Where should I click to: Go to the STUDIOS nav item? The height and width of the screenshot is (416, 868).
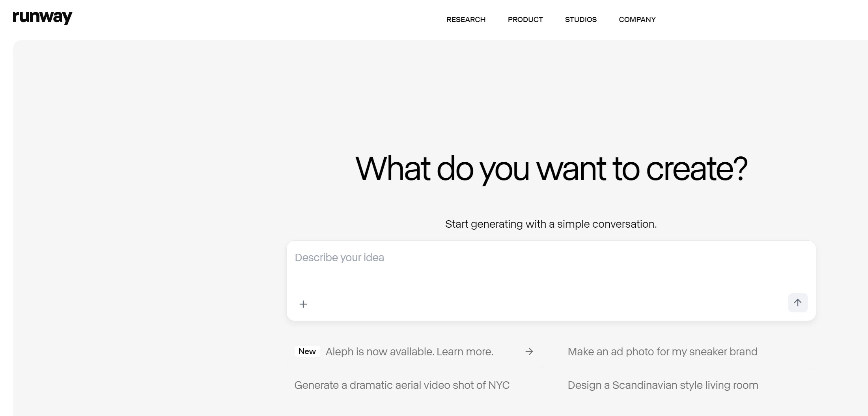581,20
